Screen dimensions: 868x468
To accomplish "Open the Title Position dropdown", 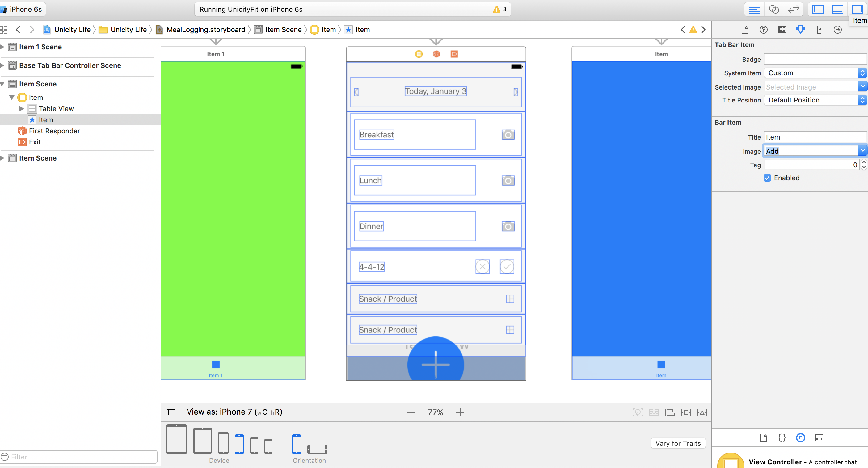I will pos(815,100).
